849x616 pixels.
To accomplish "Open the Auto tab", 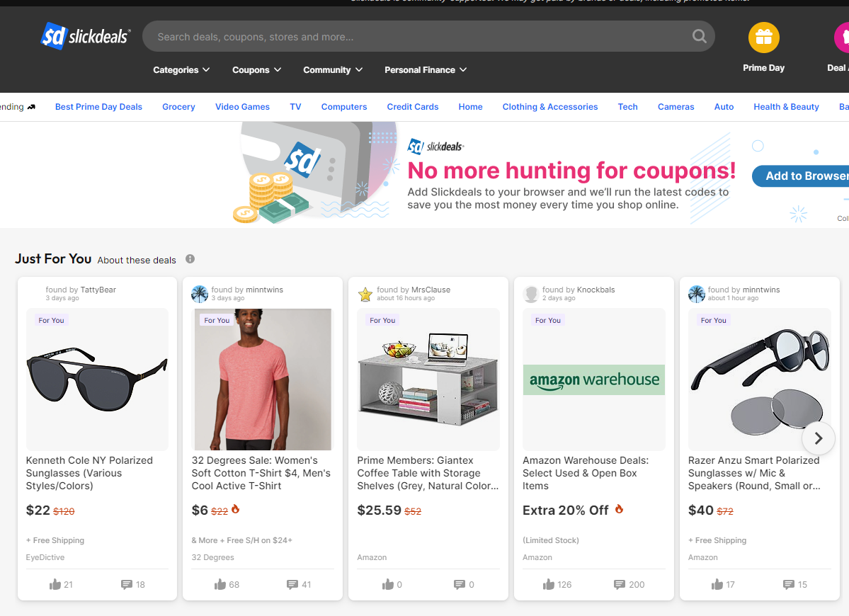I will (724, 107).
